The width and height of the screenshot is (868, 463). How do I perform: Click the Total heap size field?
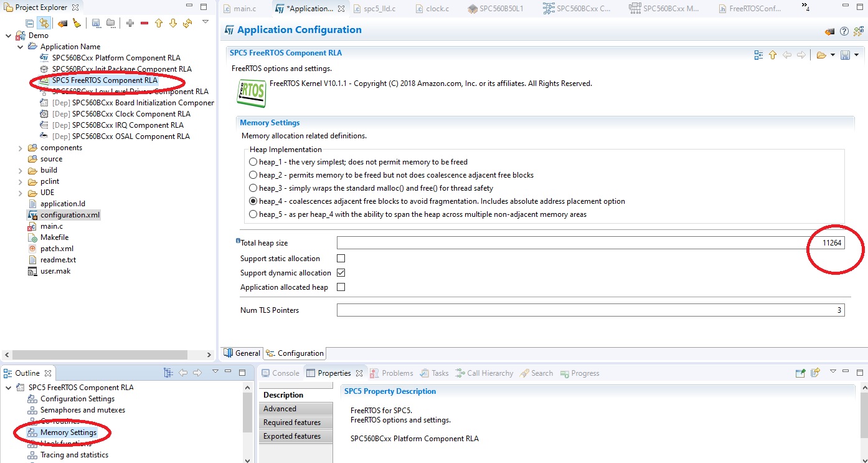point(591,243)
